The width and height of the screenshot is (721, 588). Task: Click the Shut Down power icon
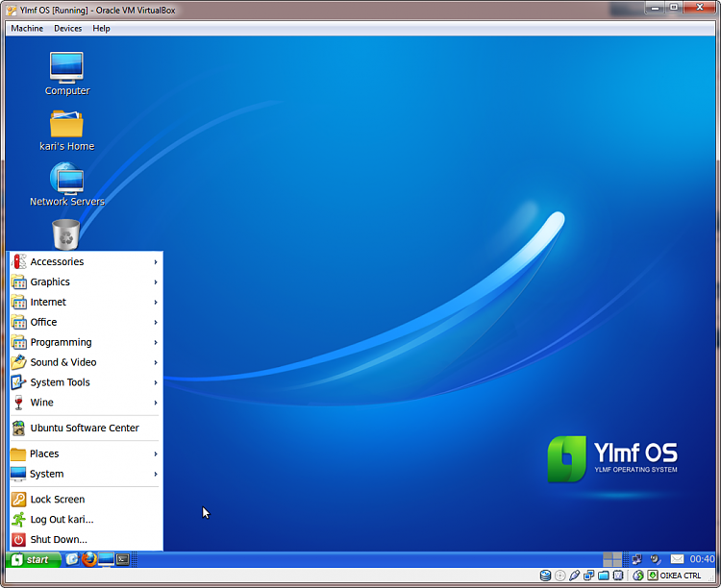click(18, 540)
